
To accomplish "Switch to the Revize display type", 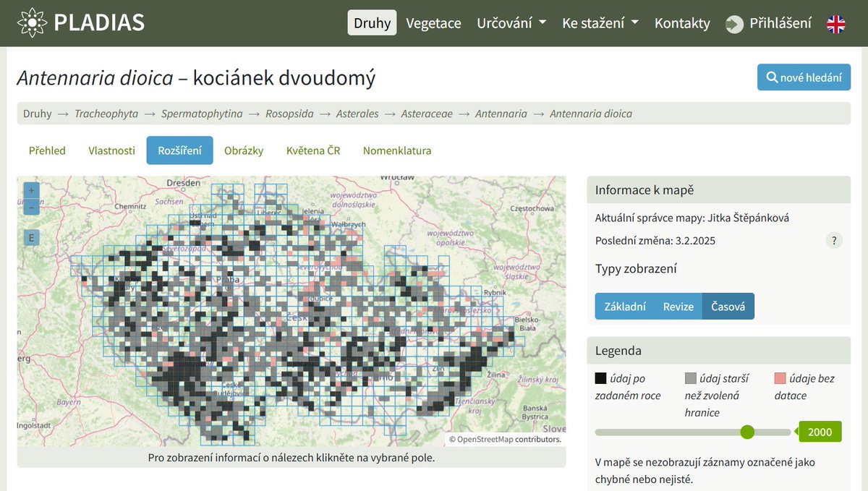I will tap(678, 306).
